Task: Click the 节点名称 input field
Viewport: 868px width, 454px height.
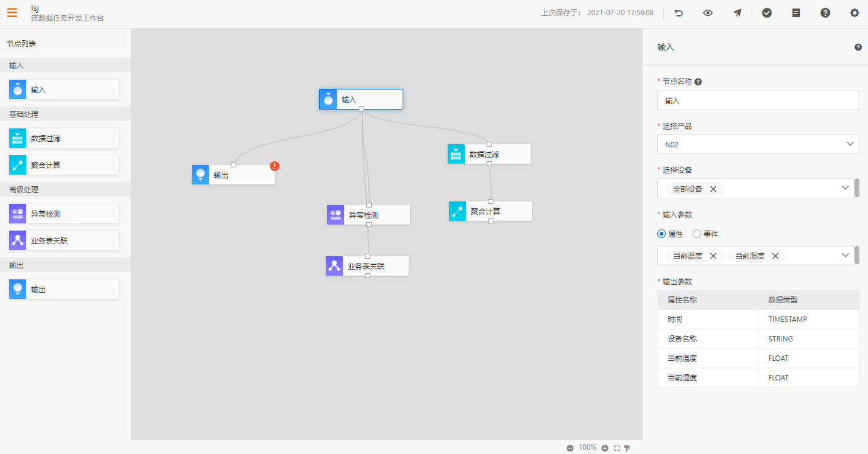Action: [x=758, y=100]
